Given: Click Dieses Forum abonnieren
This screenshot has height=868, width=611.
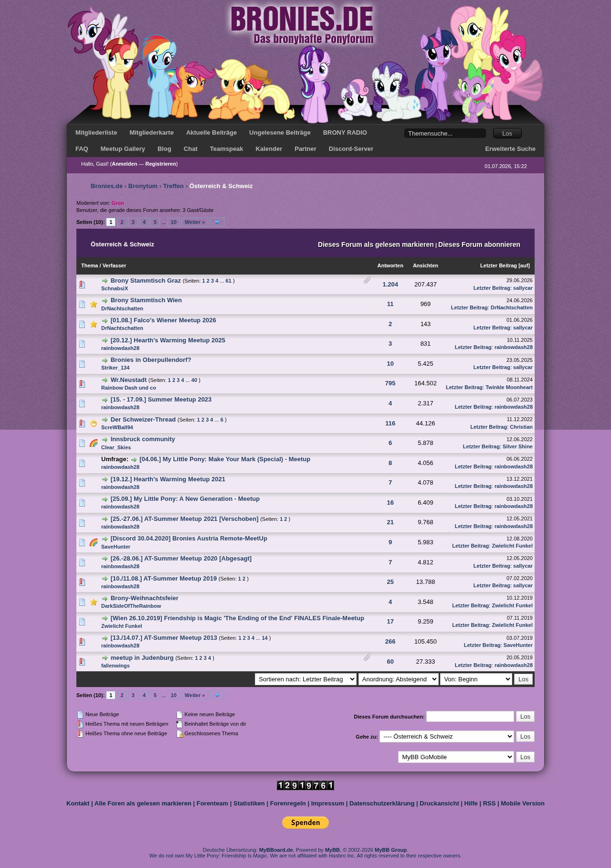Looking at the screenshot, I should 479,244.
